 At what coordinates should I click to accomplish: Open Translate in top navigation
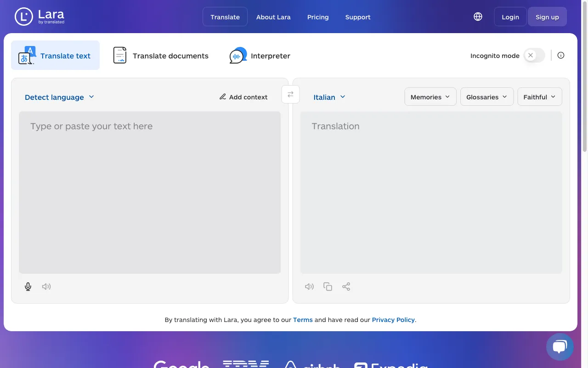[x=225, y=17]
